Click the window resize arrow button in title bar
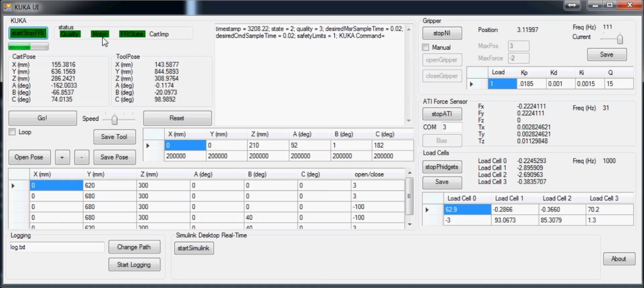 (x=572, y=5)
